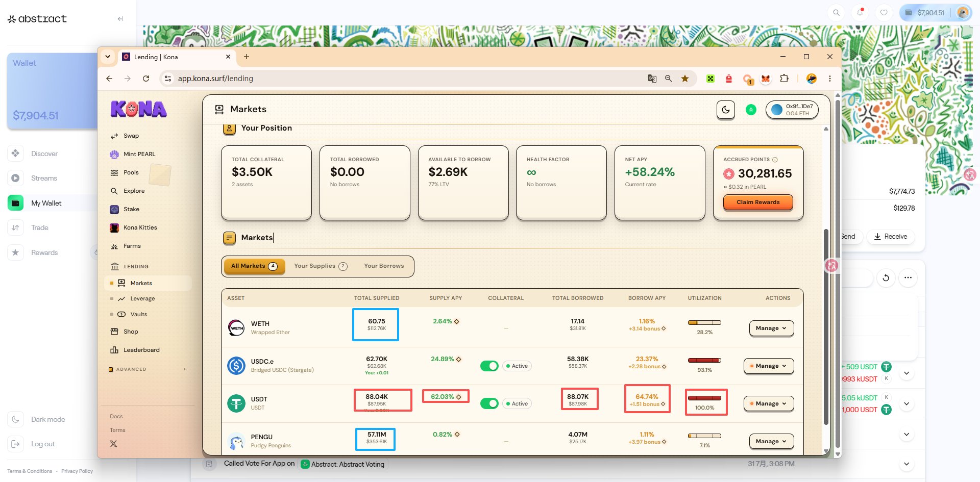The height and width of the screenshot is (482, 980).
Task: Open the Chrome Extensions puzzle icon
Action: [785, 79]
